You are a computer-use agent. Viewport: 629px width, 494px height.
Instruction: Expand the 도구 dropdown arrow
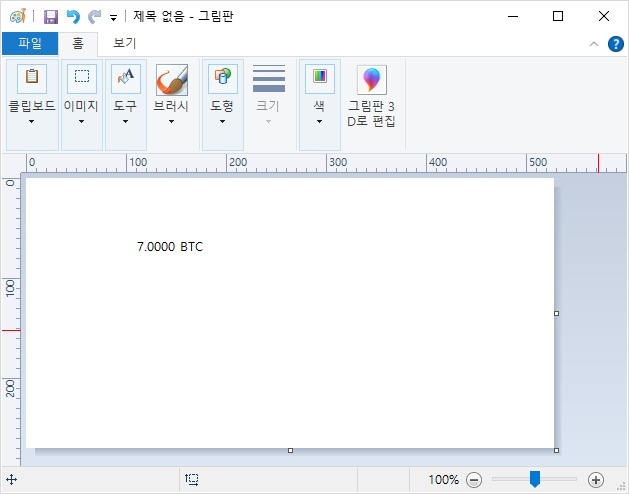125,122
